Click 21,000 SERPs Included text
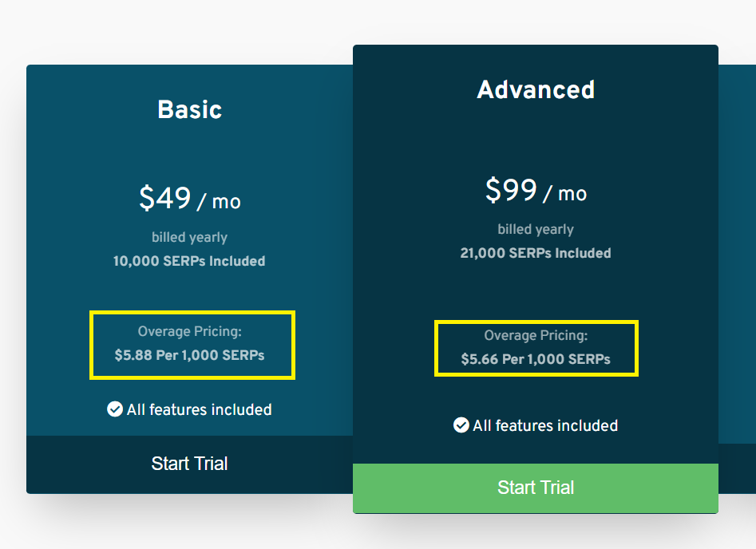 point(536,253)
